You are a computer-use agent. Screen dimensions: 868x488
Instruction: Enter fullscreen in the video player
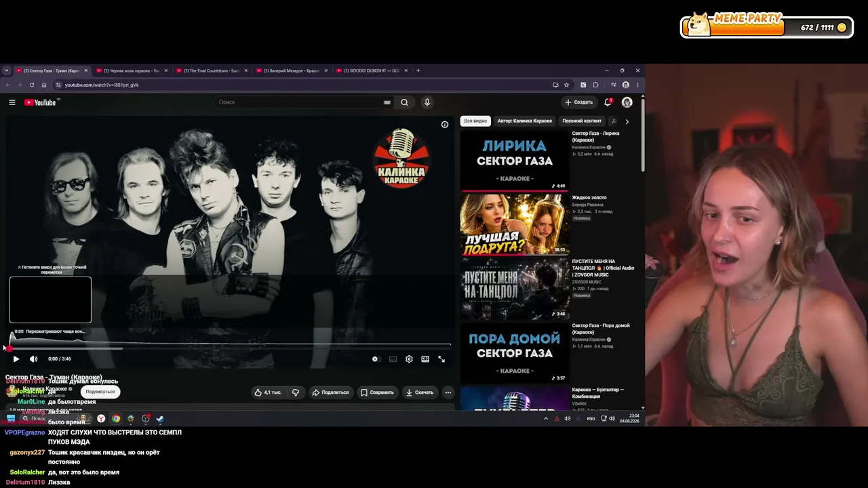click(x=441, y=359)
